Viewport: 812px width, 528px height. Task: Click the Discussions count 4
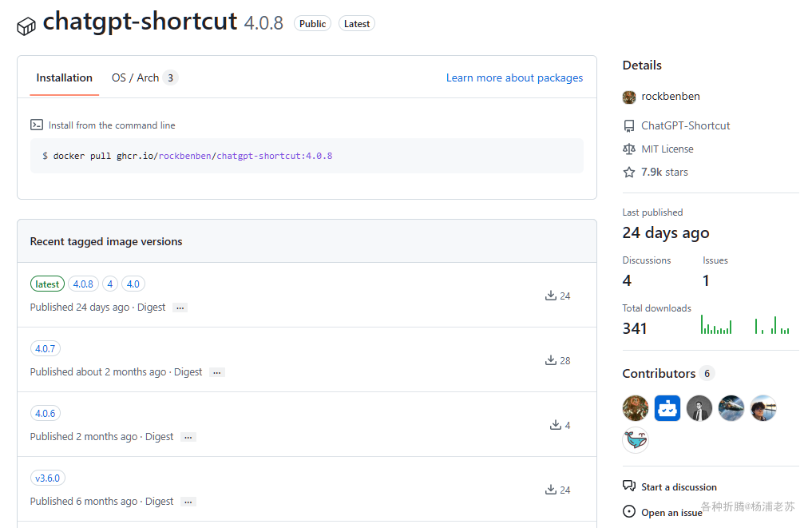click(627, 280)
